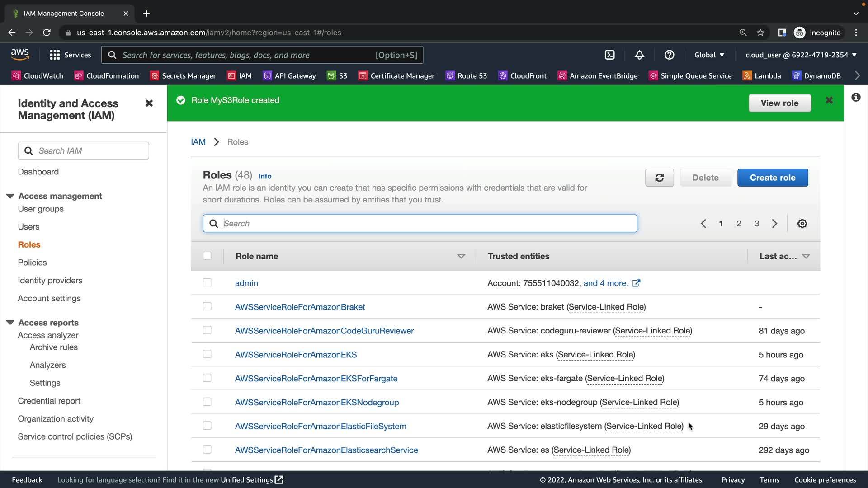Open the Global region dropdown

click(x=709, y=55)
